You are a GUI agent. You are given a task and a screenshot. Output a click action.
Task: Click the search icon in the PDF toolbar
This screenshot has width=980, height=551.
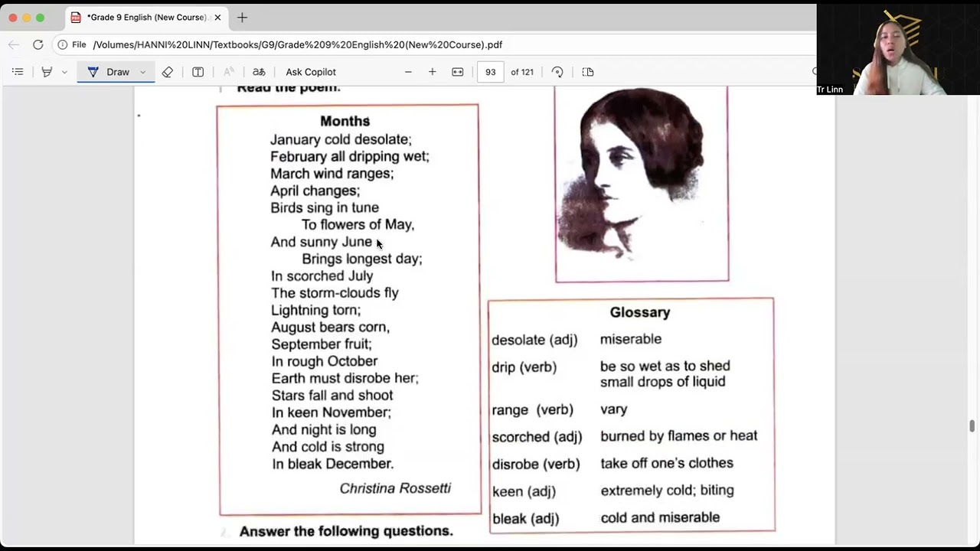click(815, 72)
